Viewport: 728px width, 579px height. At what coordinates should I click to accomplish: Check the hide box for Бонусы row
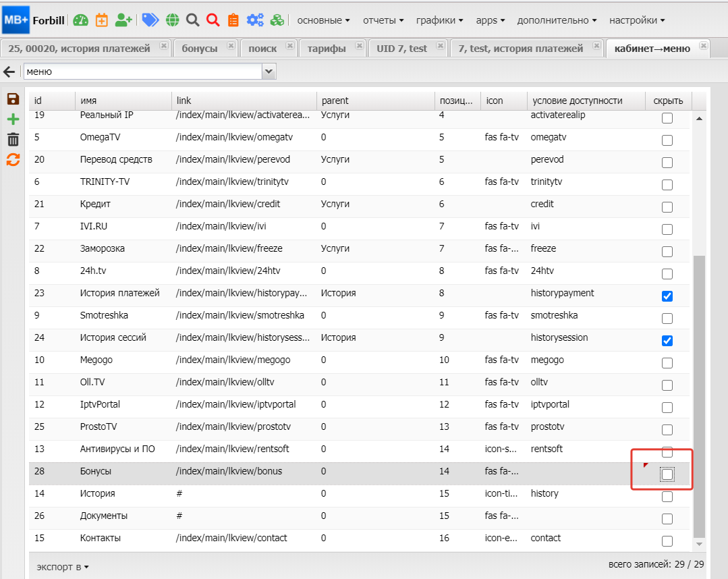[x=667, y=474]
